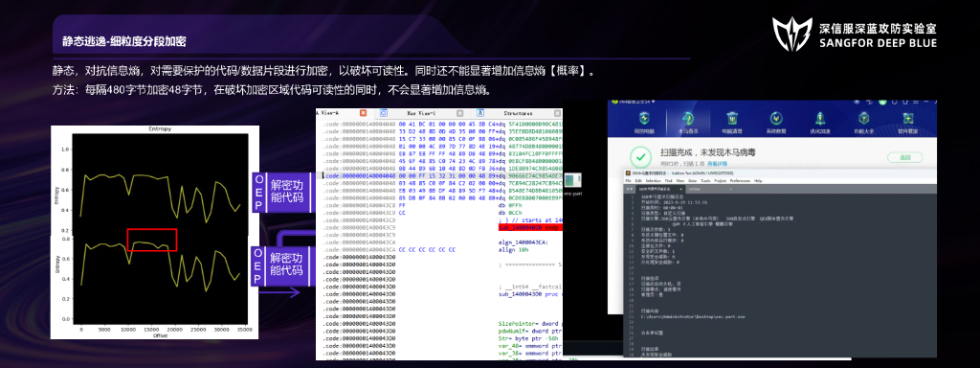Open Sublime Text View menu
The width and height of the screenshot is (980, 368).
click(x=680, y=181)
